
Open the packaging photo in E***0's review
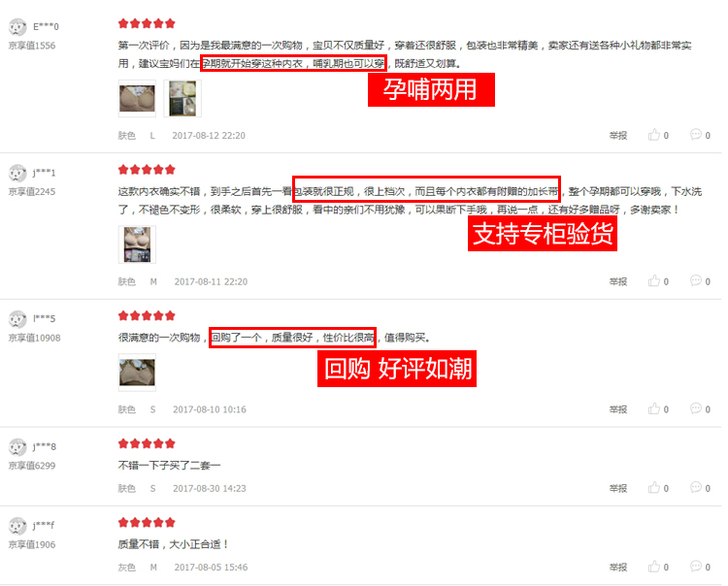tap(182, 98)
